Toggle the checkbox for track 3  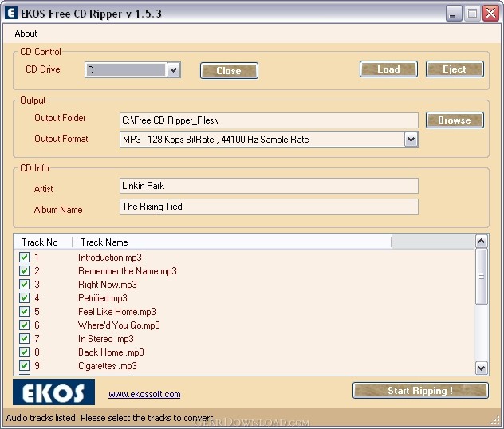(x=24, y=284)
